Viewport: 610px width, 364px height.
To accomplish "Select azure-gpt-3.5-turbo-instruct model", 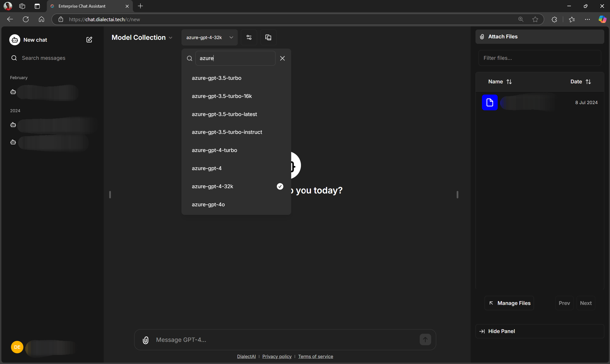I will [236, 132].
